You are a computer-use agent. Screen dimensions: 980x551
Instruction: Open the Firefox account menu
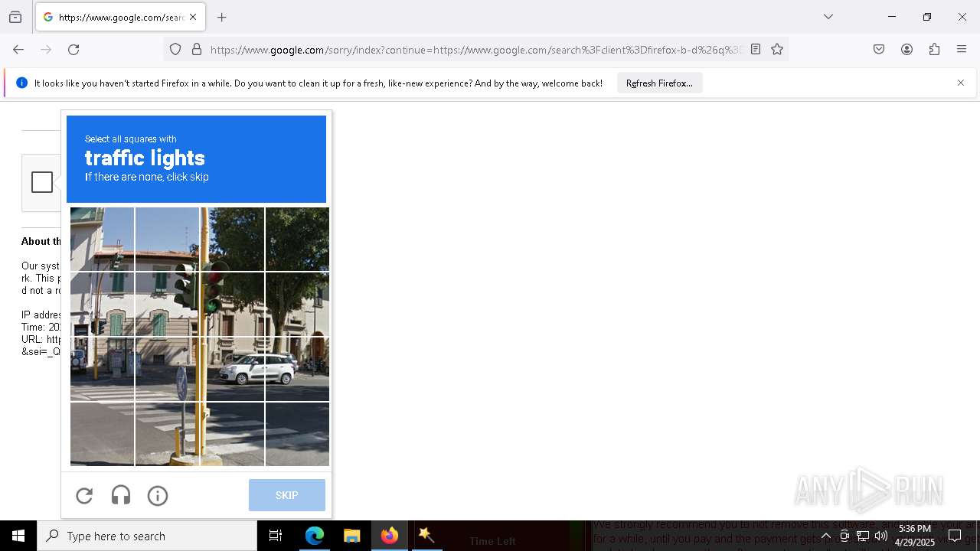click(906, 50)
